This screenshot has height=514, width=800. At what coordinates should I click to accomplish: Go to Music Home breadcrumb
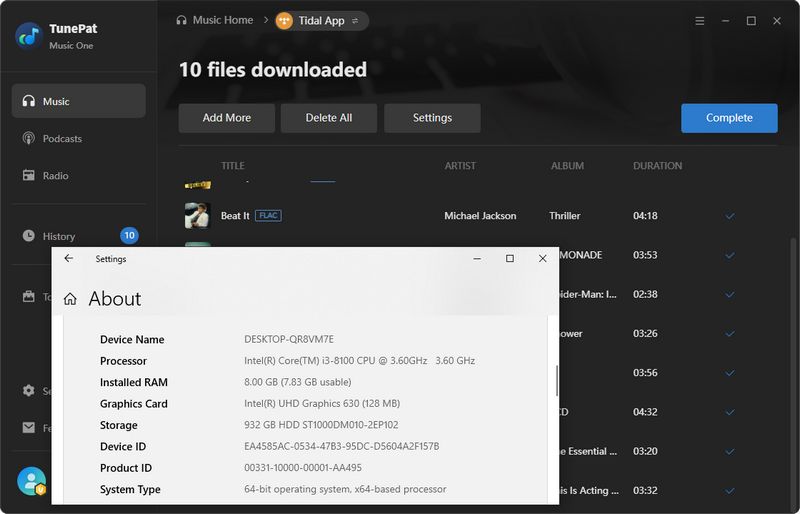click(215, 20)
